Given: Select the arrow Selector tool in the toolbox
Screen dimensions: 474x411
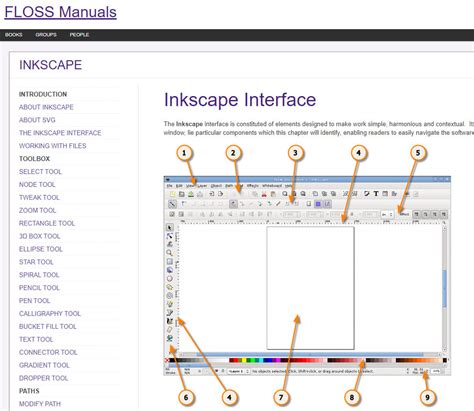Looking at the screenshot, I should (170, 227).
